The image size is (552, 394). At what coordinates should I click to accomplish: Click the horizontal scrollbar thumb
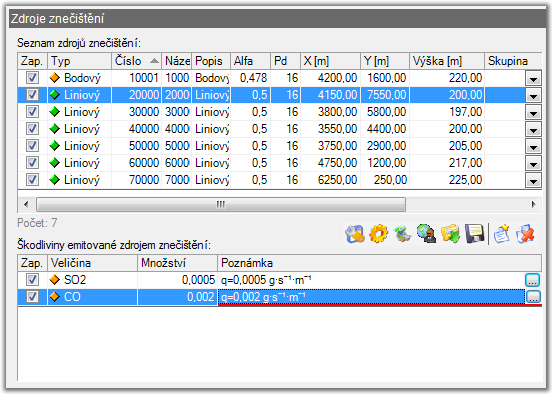click(221, 204)
